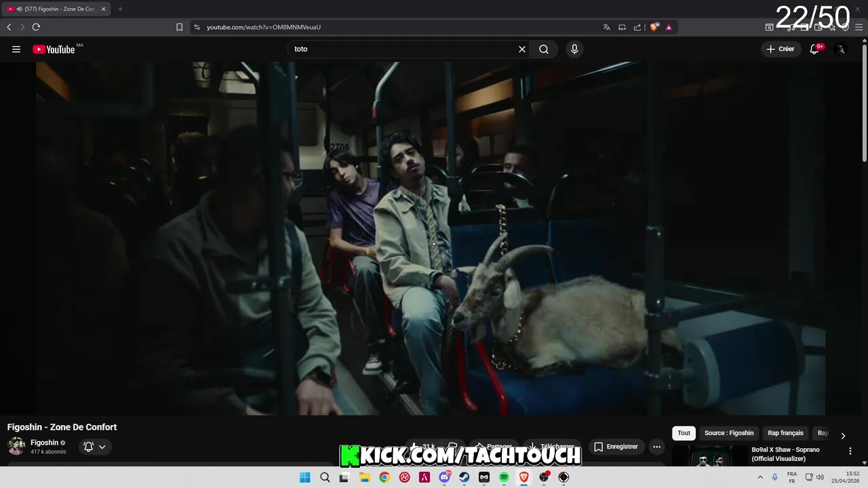Open Discord from the taskbar
Screen dimensions: 868x488
coord(444,477)
